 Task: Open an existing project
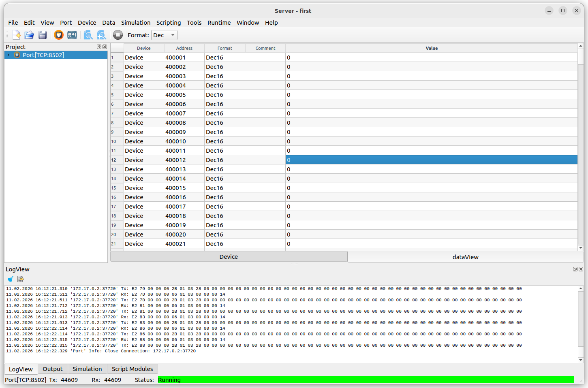tap(29, 35)
